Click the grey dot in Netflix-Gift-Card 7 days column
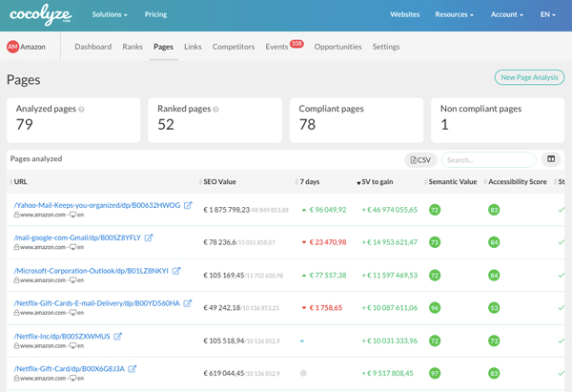Screen dimensions: 572x392 tap(303, 373)
